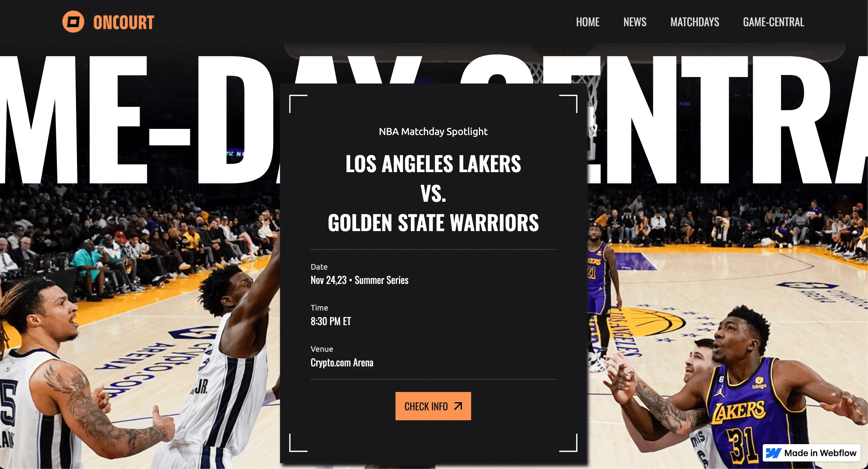Go to the News section
The height and width of the screenshot is (469, 868).
pos(635,22)
